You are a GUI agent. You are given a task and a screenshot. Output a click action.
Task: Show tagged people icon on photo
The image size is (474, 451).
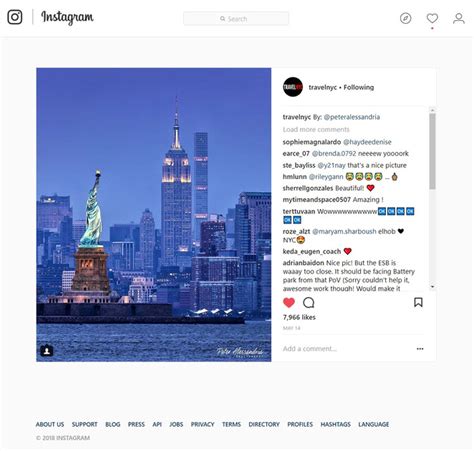point(47,351)
